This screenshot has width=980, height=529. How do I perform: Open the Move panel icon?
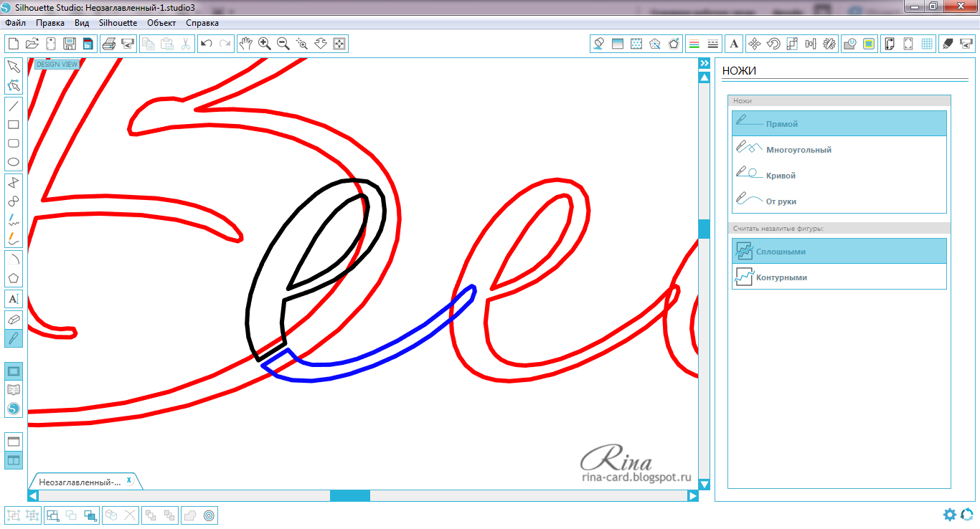[x=755, y=44]
